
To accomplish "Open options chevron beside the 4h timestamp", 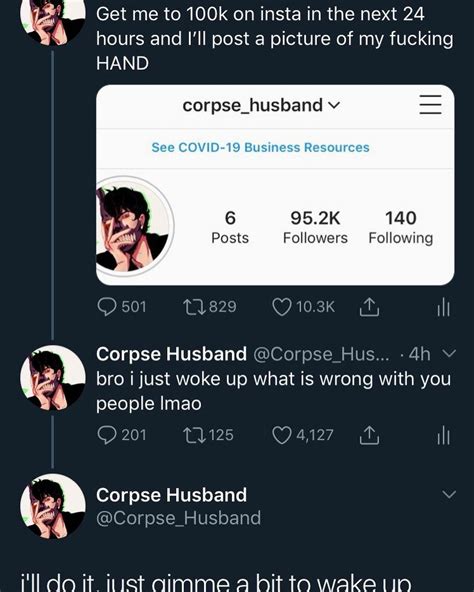I will 449,354.
